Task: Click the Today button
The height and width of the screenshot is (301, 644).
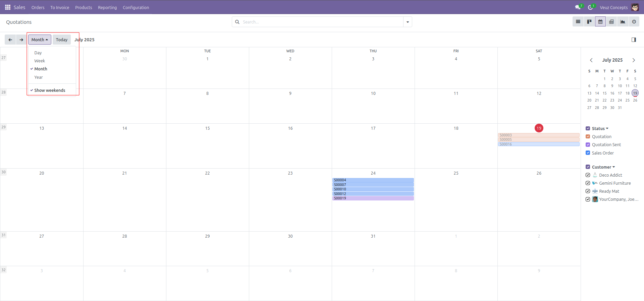Action: click(62, 40)
